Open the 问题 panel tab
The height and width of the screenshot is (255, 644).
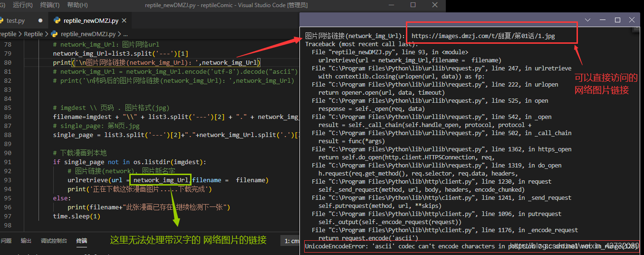tap(6, 241)
